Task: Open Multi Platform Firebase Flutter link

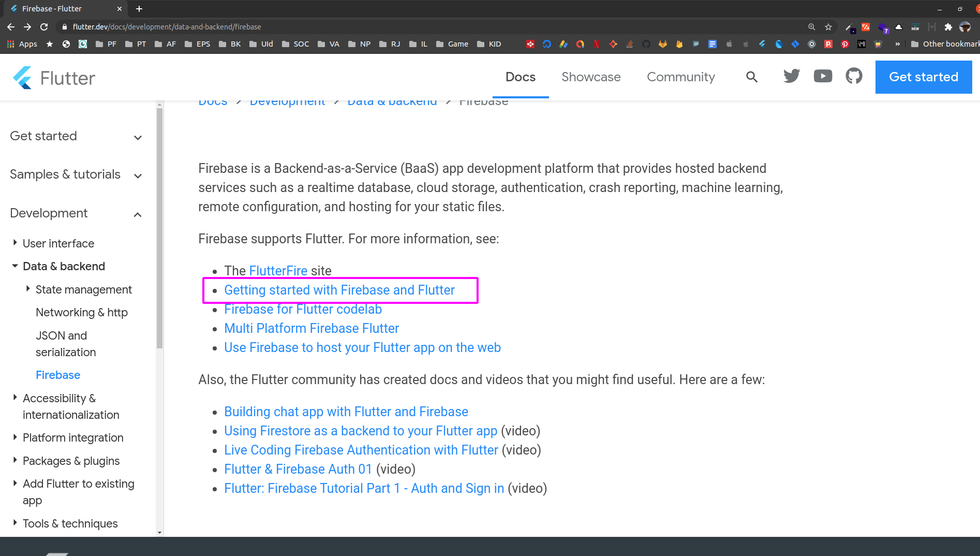Action: coord(311,328)
